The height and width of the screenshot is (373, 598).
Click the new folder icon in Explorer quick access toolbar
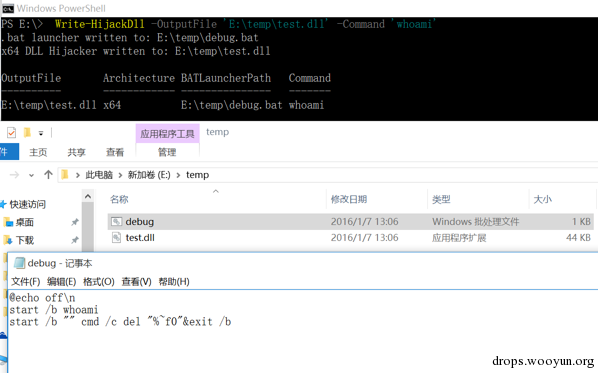pyautogui.click(x=27, y=132)
